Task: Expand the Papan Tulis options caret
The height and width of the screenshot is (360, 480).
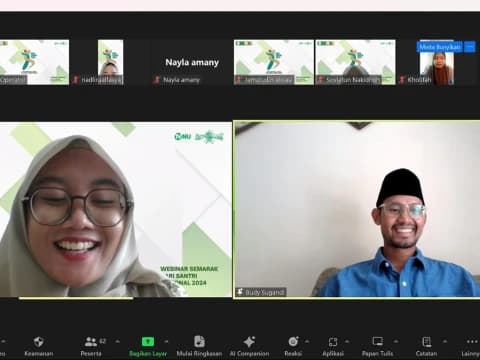Action: click(x=396, y=342)
